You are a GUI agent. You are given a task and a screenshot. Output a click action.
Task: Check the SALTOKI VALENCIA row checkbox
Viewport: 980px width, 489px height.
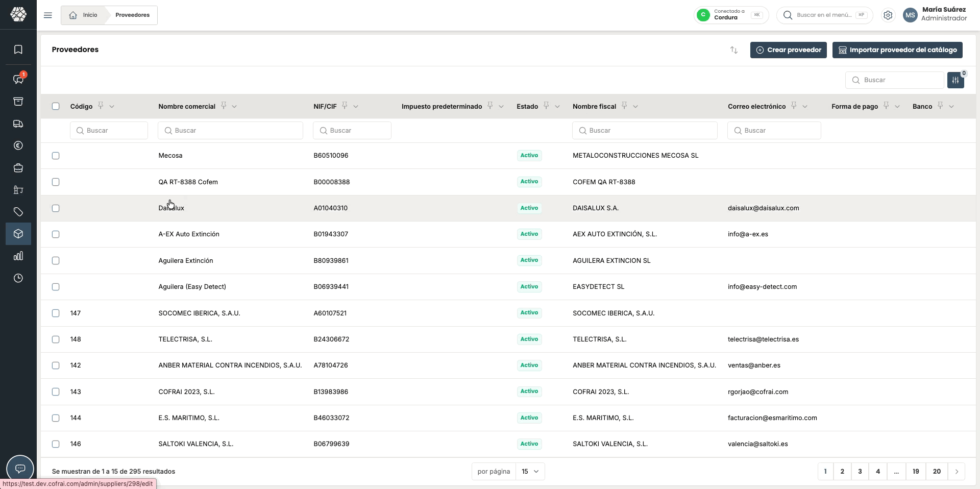(x=56, y=444)
